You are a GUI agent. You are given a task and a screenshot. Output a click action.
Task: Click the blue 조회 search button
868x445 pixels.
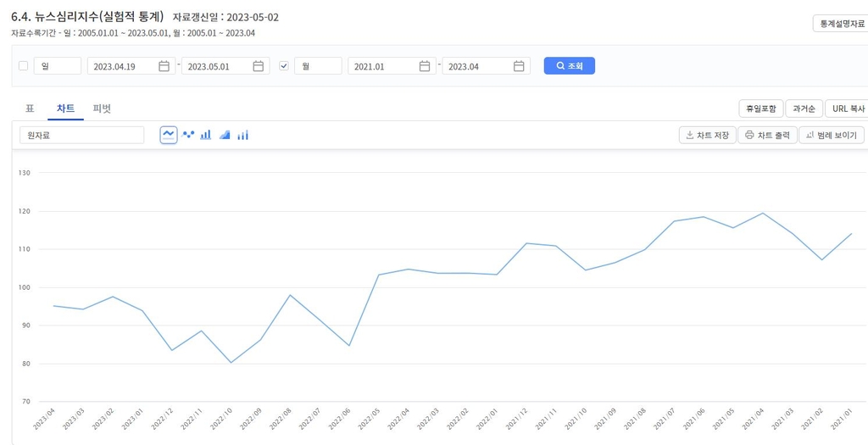pyautogui.click(x=569, y=66)
